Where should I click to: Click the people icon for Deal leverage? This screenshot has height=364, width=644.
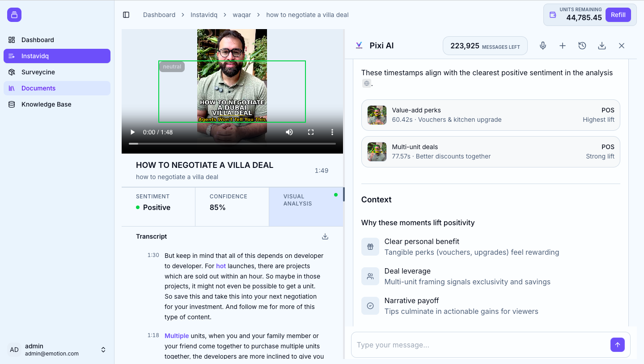tap(370, 276)
